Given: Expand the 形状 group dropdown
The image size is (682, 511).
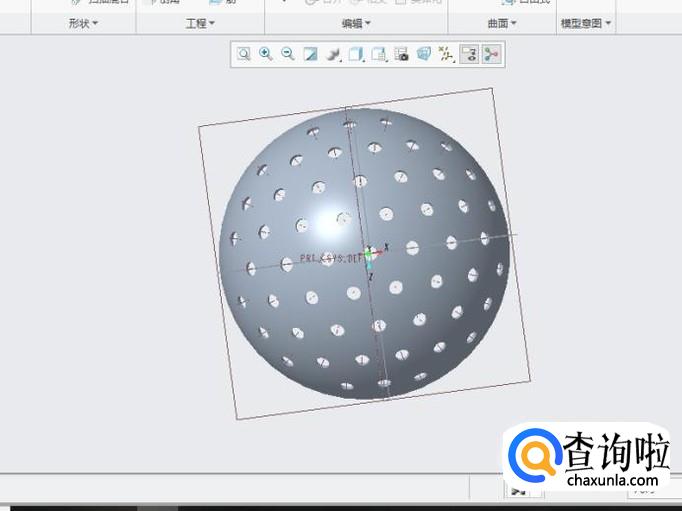Looking at the screenshot, I should click(x=83, y=23).
